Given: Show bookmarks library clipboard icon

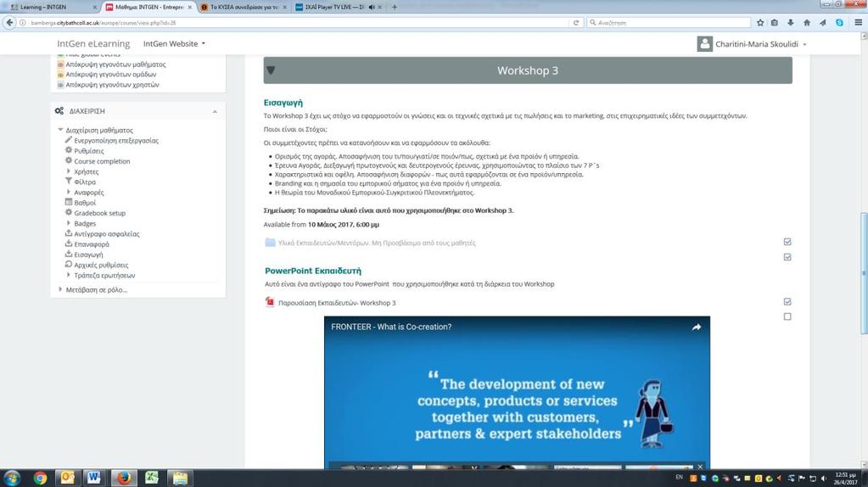Looking at the screenshot, I should pyautogui.click(x=775, y=23).
